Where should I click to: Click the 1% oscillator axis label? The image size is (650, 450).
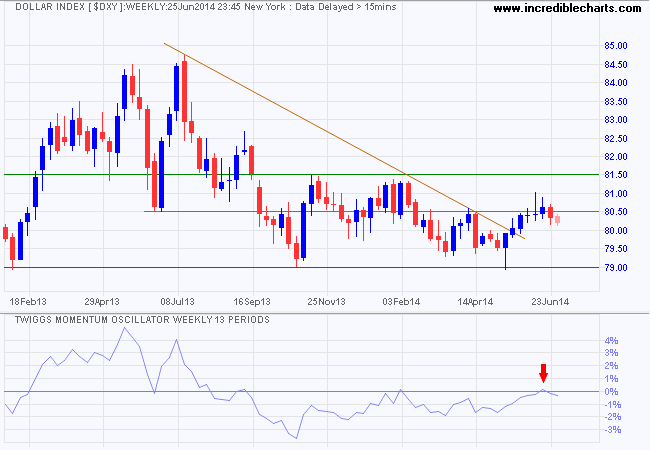[x=611, y=379]
